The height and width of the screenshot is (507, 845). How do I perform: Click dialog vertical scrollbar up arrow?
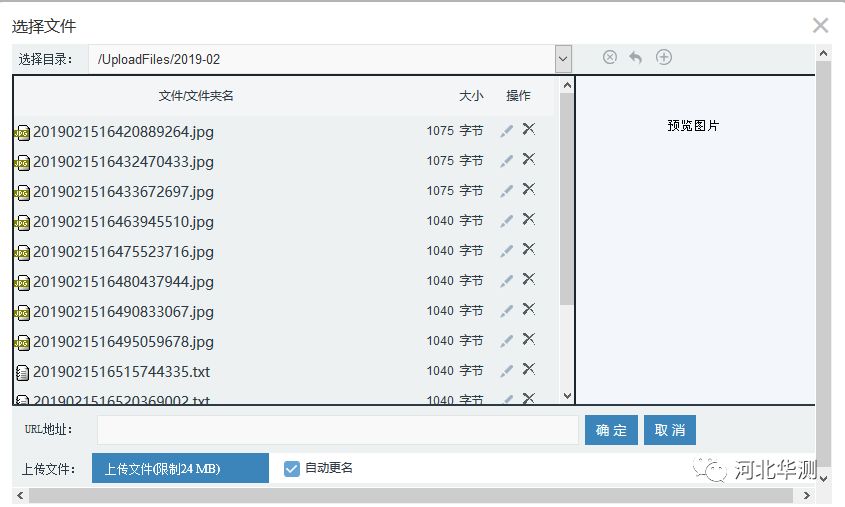(823, 53)
